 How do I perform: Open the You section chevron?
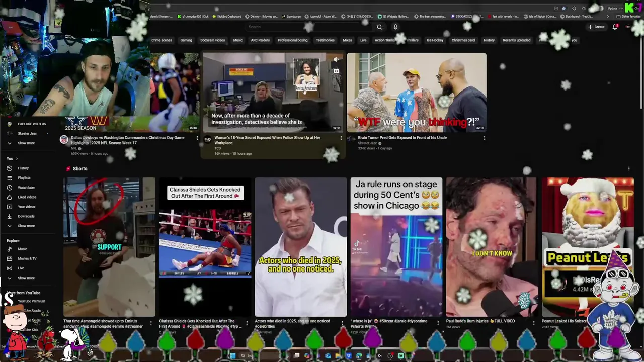coord(18,159)
